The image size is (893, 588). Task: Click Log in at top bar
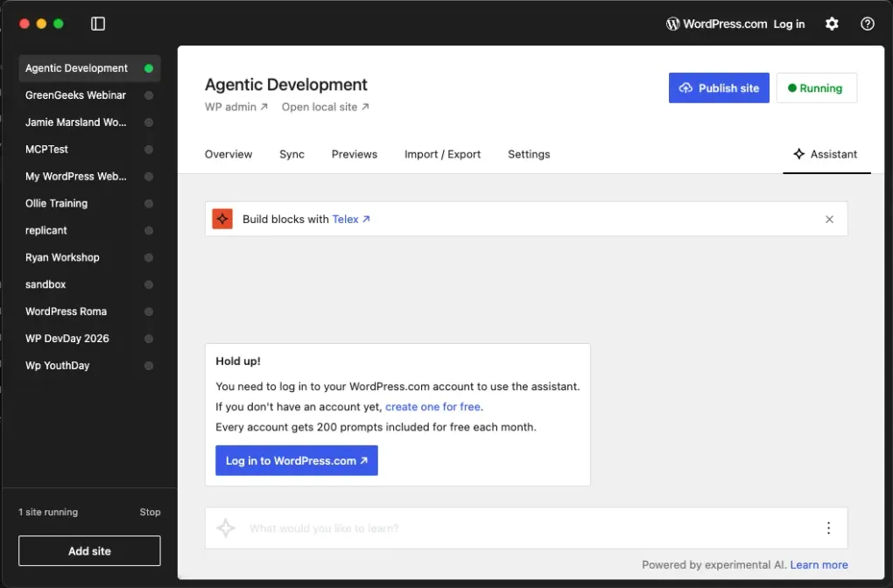[789, 24]
